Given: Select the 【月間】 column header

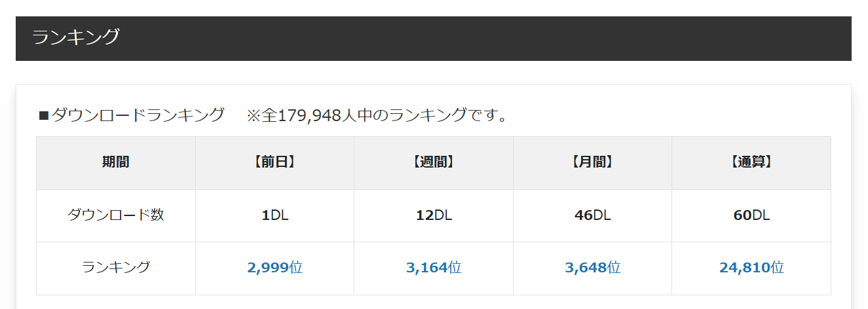Looking at the screenshot, I should 592,162.
